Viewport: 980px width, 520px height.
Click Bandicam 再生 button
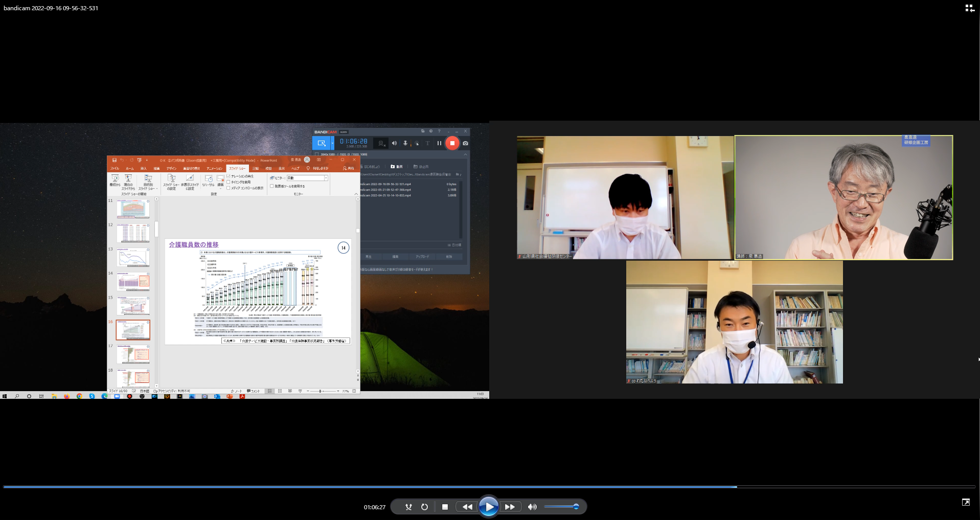pyautogui.click(x=369, y=257)
